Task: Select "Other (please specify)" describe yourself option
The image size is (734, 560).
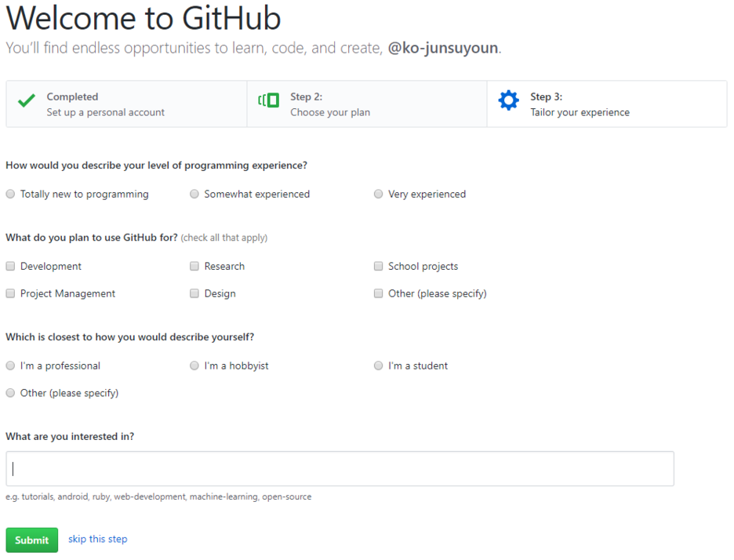Action: click(10, 393)
